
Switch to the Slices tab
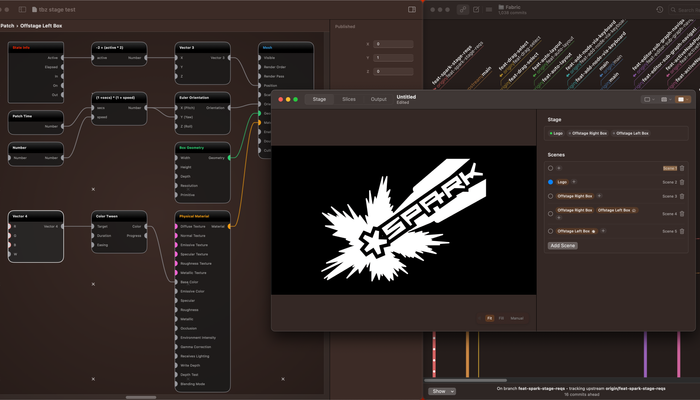point(348,99)
